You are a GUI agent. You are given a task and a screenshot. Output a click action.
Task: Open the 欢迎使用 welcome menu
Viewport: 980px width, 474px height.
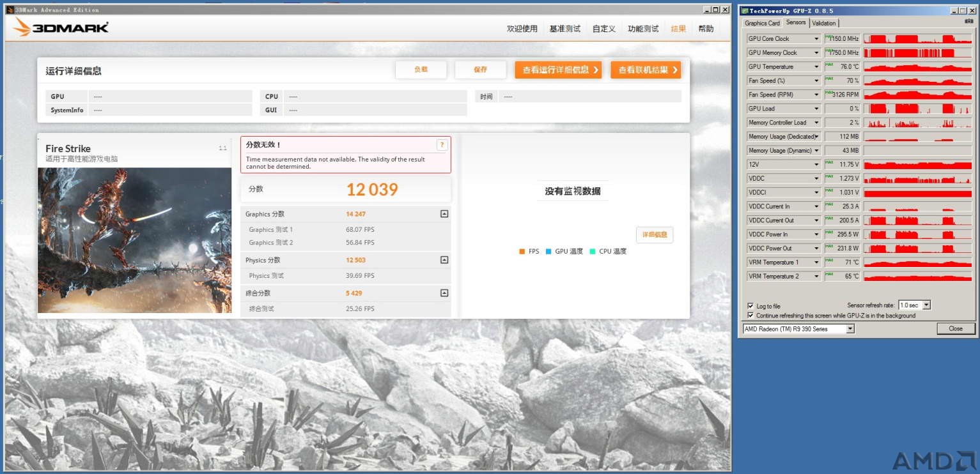(522, 29)
